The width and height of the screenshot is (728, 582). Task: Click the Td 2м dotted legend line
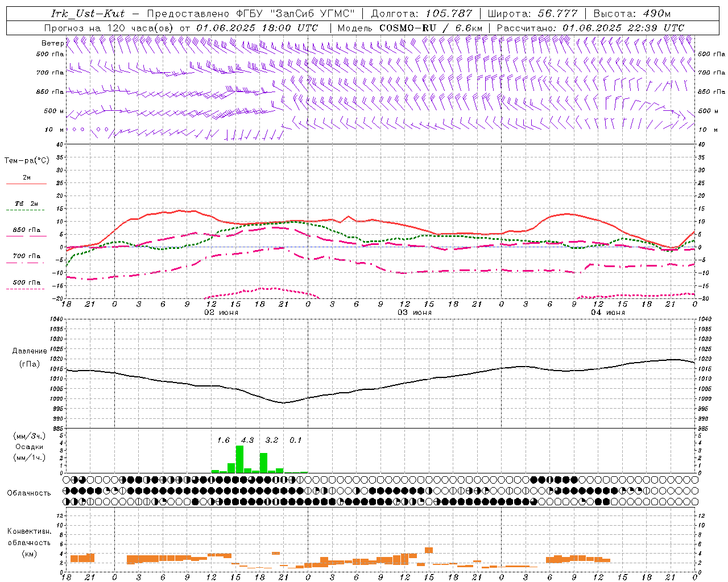26,210
